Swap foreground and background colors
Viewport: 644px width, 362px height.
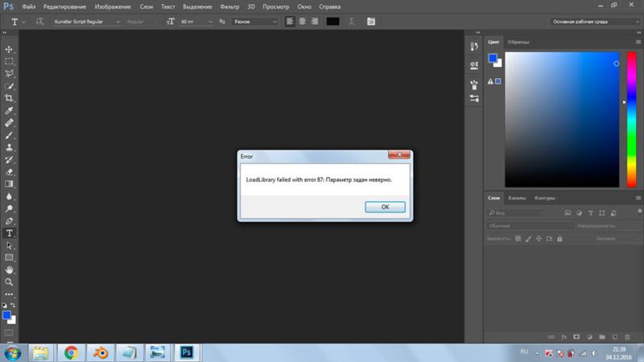(13, 305)
